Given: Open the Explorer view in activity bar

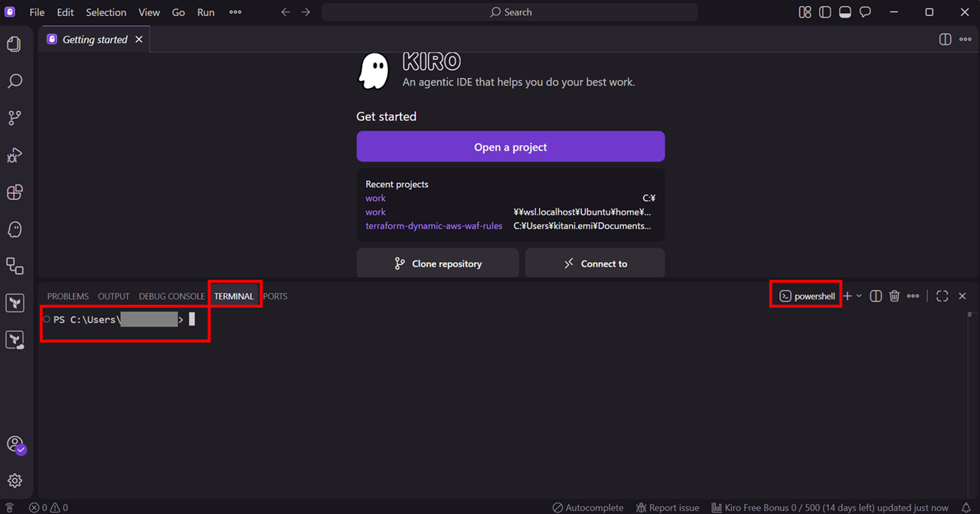Looking at the screenshot, I should click(x=15, y=44).
